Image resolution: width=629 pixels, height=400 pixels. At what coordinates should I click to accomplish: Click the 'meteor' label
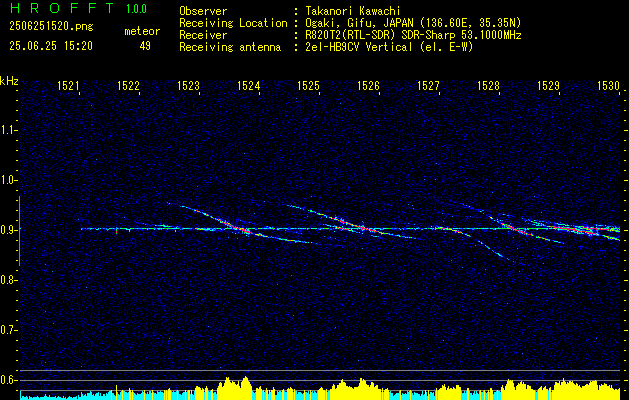click(x=142, y=31)
